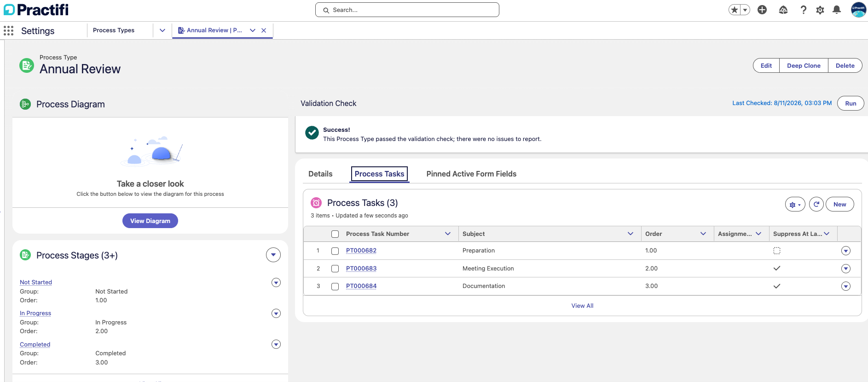Screen dimensions: 868x382
Task: Open the Salesforce guidance cloud icon
Action: pos(783,10)
